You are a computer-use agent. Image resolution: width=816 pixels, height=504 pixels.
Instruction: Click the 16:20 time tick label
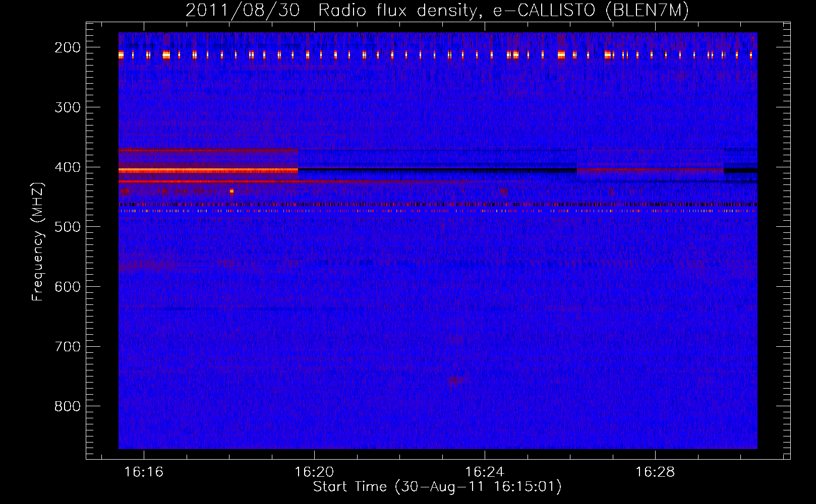click(314, 472)
